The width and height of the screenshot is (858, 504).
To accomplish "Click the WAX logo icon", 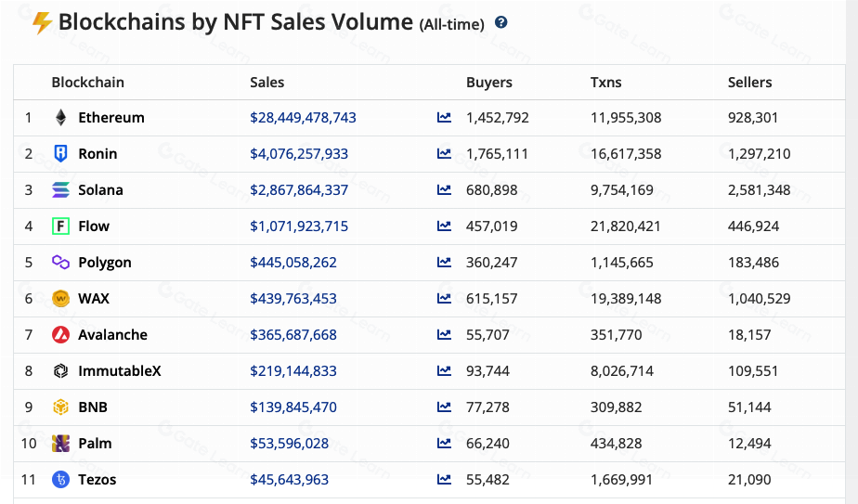I will [x=60, y=298].
